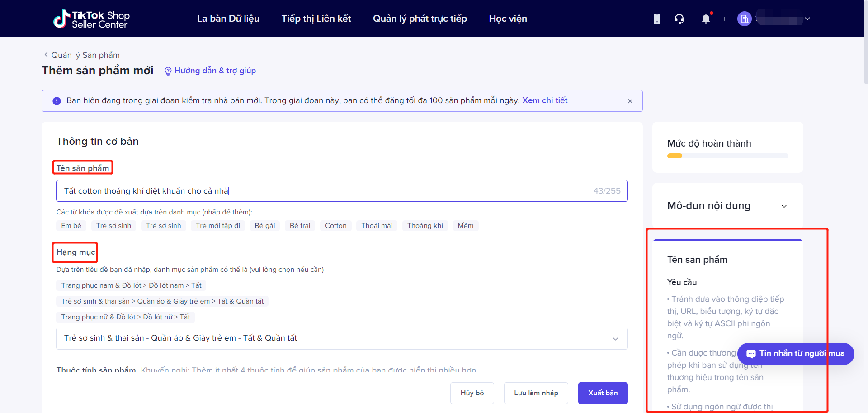Image resolution: width=868 pixels, height=413 pixels.
Task: Select the Trang phục nam & Đồ lót category suggestion
Action: (130, 285)
